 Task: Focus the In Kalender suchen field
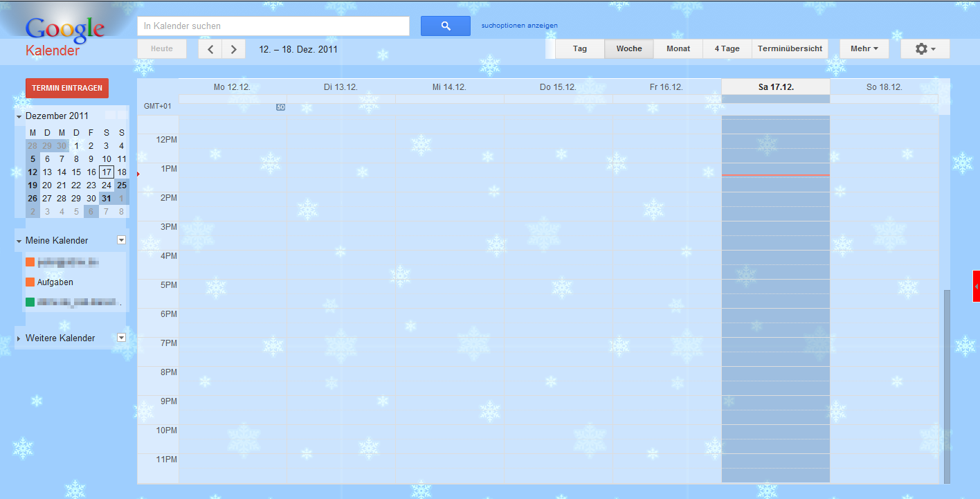(273, 26)
